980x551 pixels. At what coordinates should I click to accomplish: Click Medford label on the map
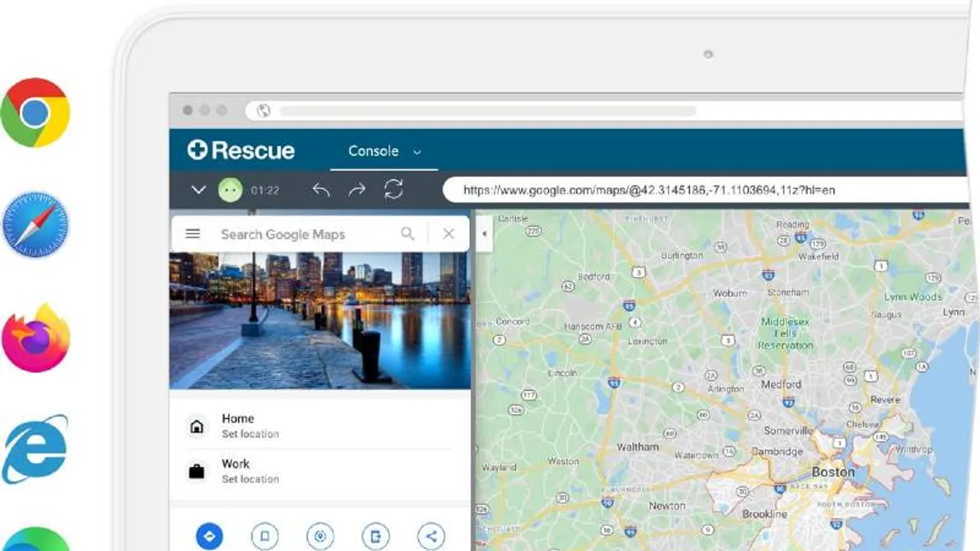tap(781, 384)
